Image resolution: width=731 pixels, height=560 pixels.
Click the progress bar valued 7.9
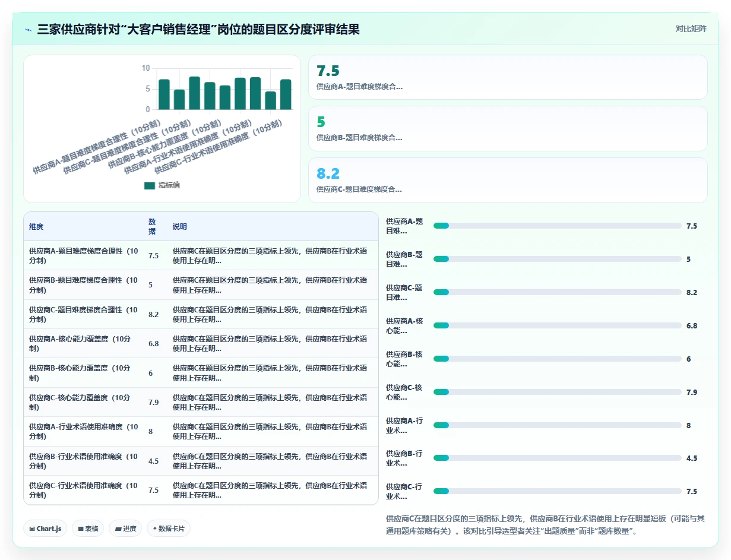(558, 392)
